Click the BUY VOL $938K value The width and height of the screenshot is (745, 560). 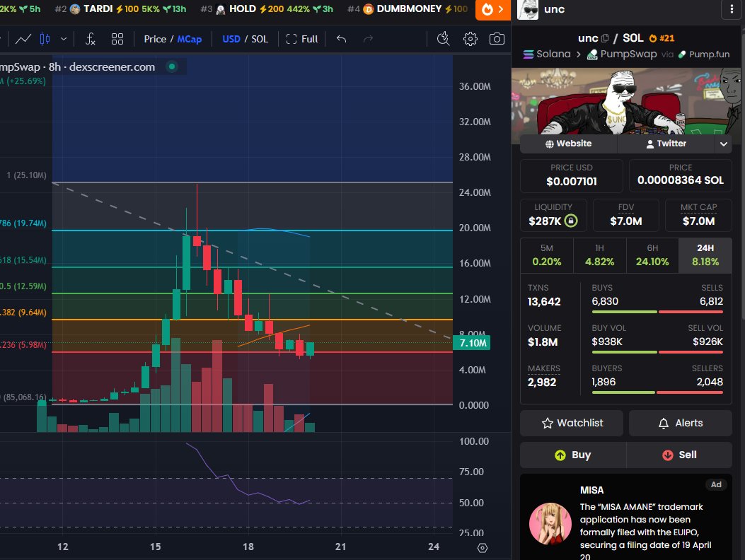pos(607,342)
